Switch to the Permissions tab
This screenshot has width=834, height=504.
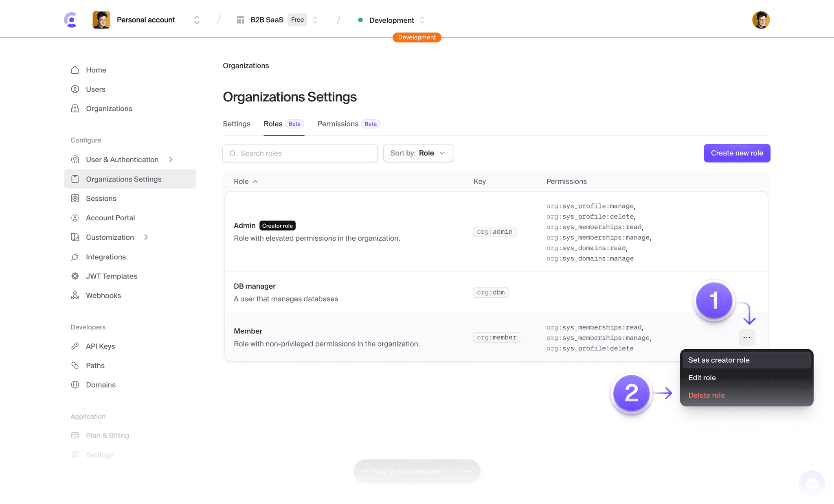349,124
